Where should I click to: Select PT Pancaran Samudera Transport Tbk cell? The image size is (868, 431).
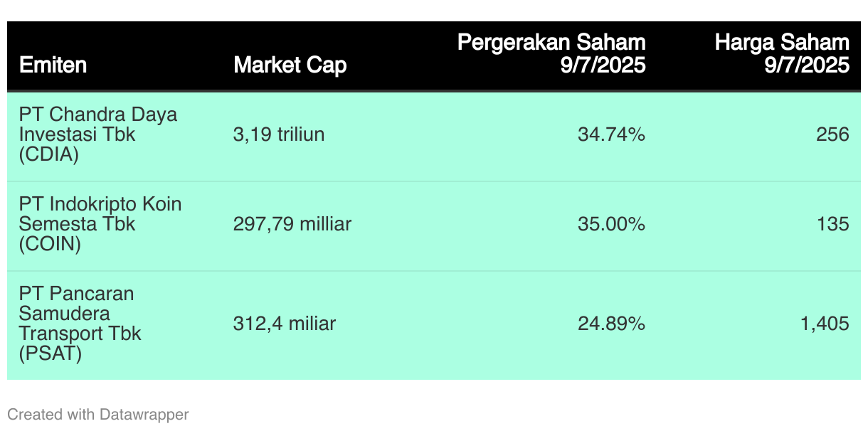(x=80, y=324)
